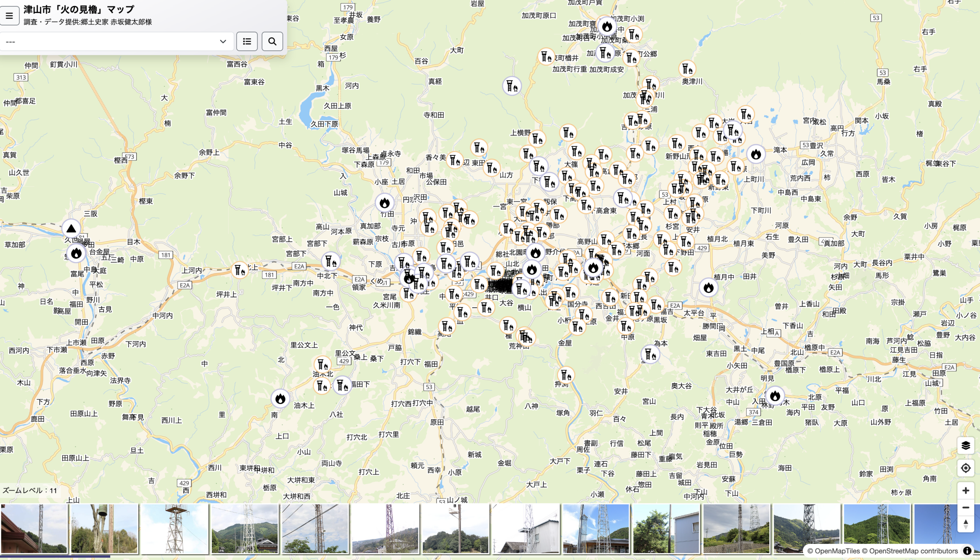This screenshot has width=980, height=560.
Task: Click the flame marker near 竹田
Action: tap(384, 203)
